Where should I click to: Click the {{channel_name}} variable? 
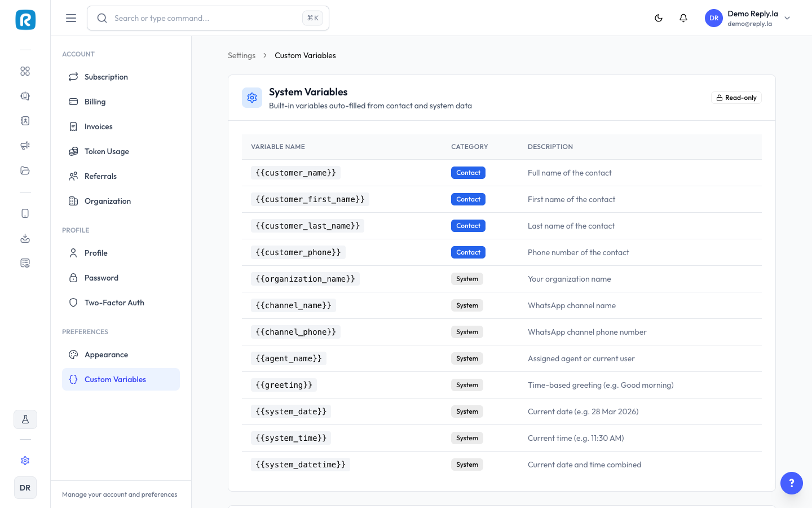(x=293, y=305)
